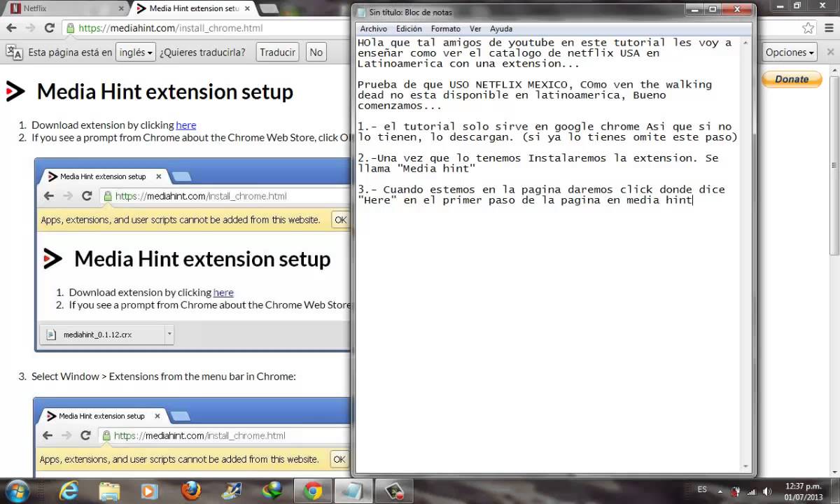Open Windows Media Player from taskbar
The height and width of the screenshot is (504, 840).
[x=150, y=491]
